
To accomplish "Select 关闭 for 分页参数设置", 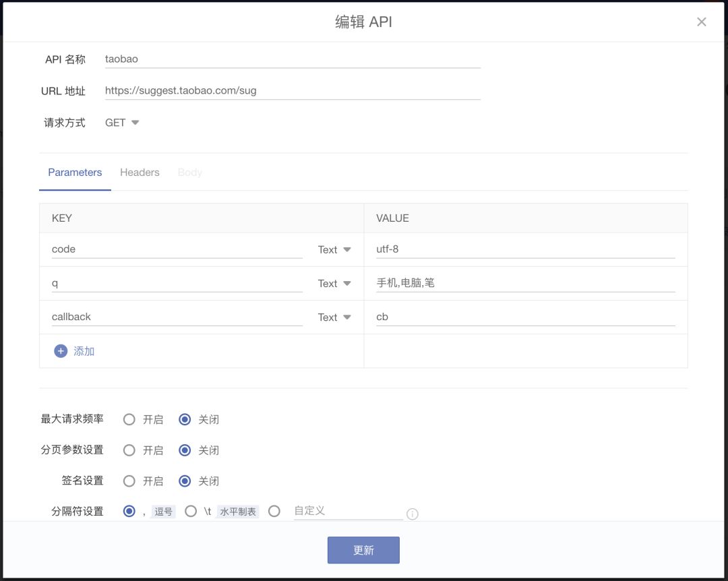I will tap(185, 450).
